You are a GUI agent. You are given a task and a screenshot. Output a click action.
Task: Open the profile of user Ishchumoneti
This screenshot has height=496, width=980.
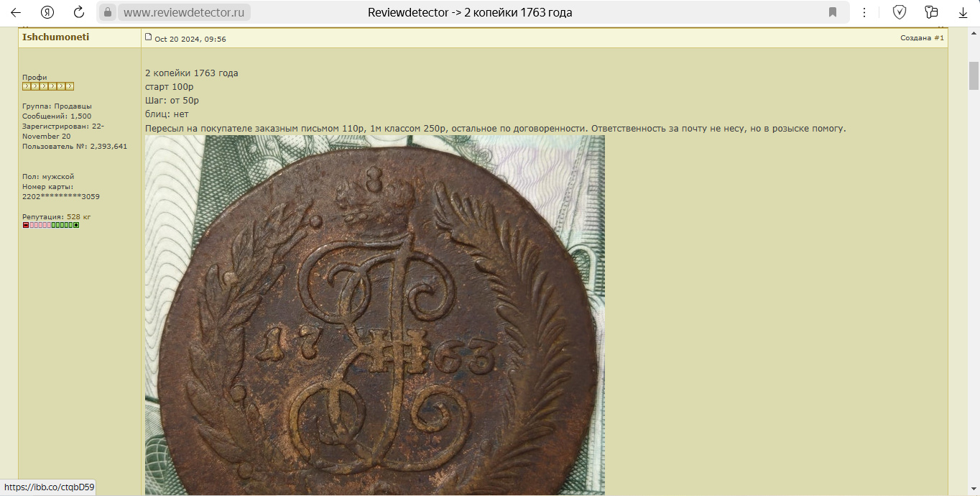click(56, 37)
